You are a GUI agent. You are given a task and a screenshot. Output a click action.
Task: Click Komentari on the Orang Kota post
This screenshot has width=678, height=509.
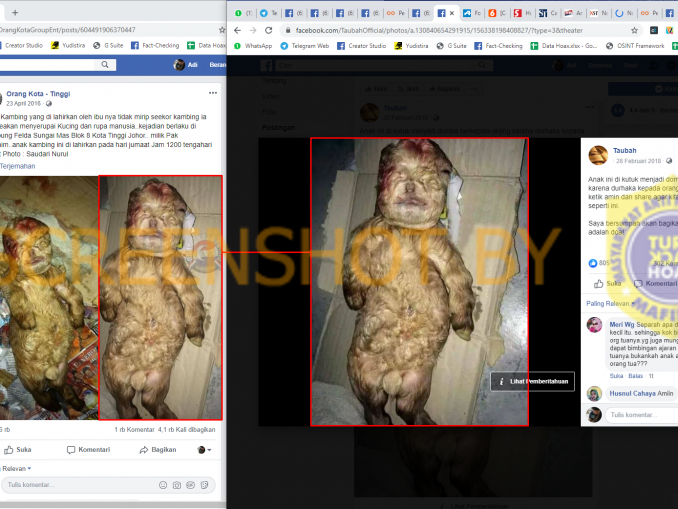[88, 450]
